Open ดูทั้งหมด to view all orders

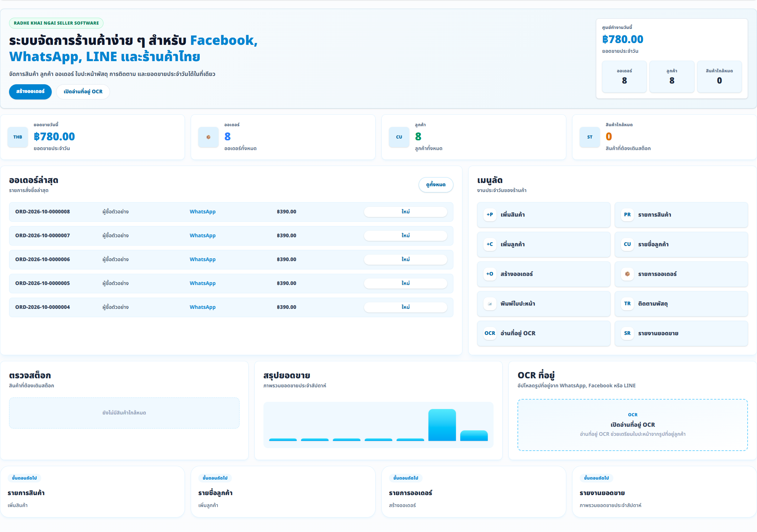tap(436, 184)
